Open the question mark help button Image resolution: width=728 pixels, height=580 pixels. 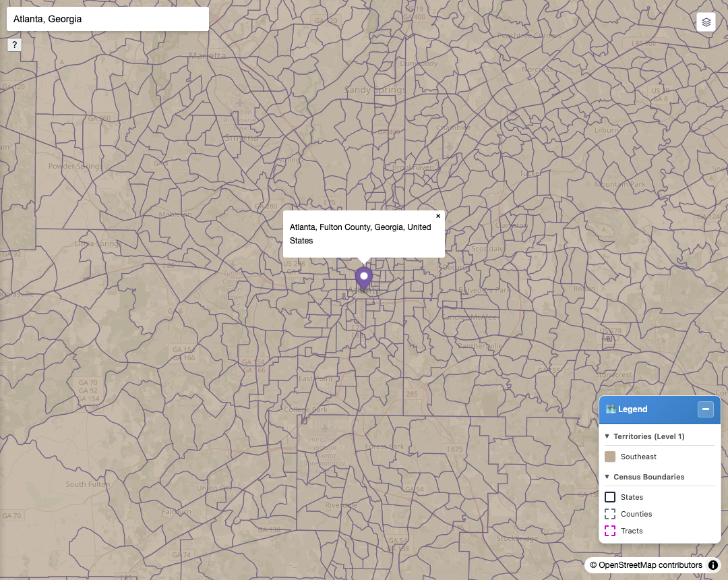coord(14,45)
